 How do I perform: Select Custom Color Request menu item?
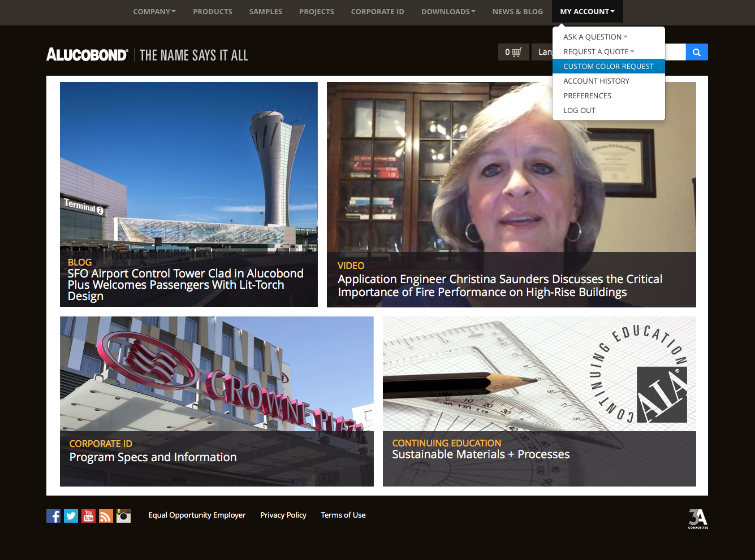coord(608,67)
